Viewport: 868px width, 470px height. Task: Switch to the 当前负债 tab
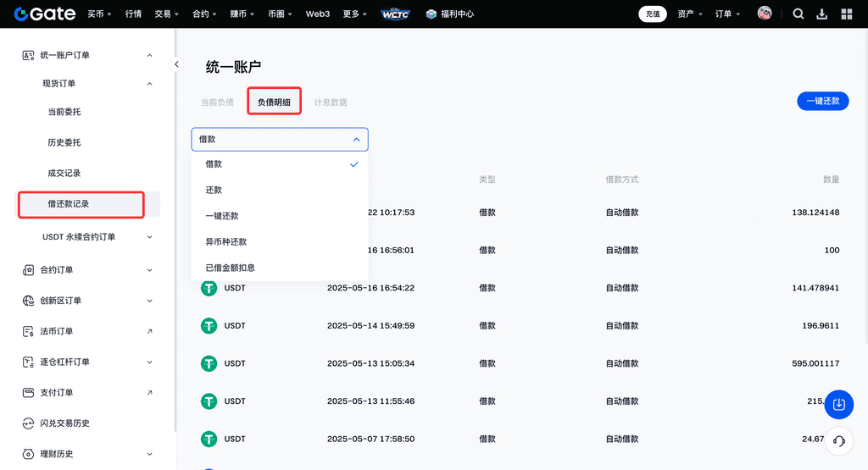[x=217, y=102]
